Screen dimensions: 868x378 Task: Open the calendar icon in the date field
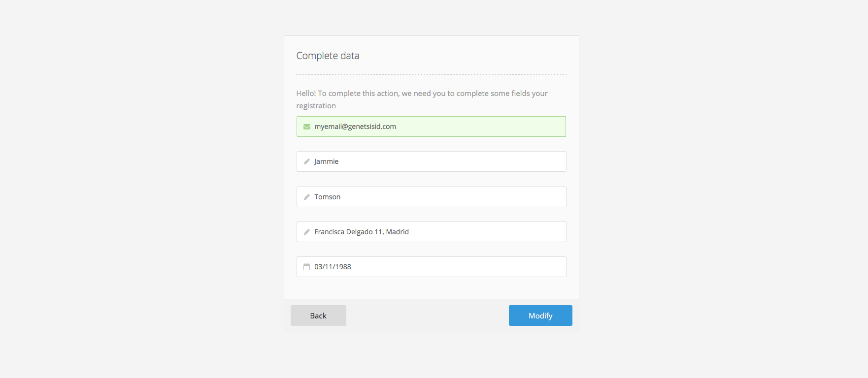tap(307, 267)
